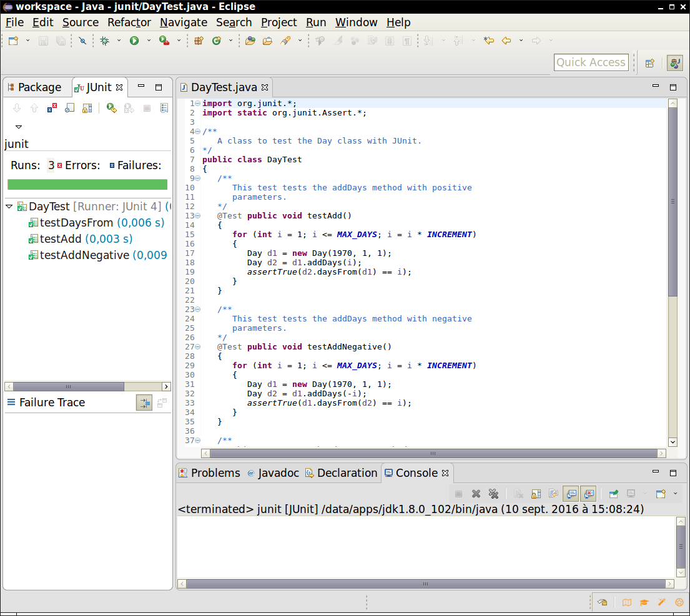Toggle Show Failures Only in JUnit view
The height and width of the screenshot is (616, 690).
pos(52,108)
